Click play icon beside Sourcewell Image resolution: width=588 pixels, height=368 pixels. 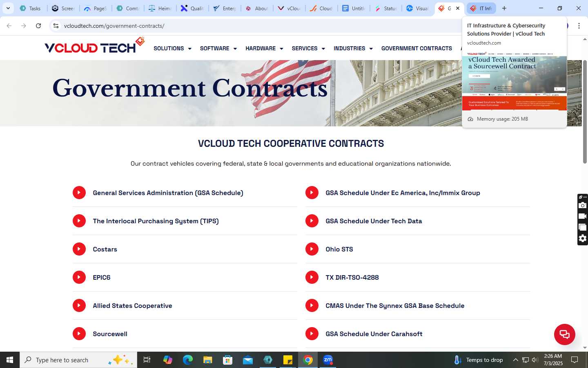79,334
